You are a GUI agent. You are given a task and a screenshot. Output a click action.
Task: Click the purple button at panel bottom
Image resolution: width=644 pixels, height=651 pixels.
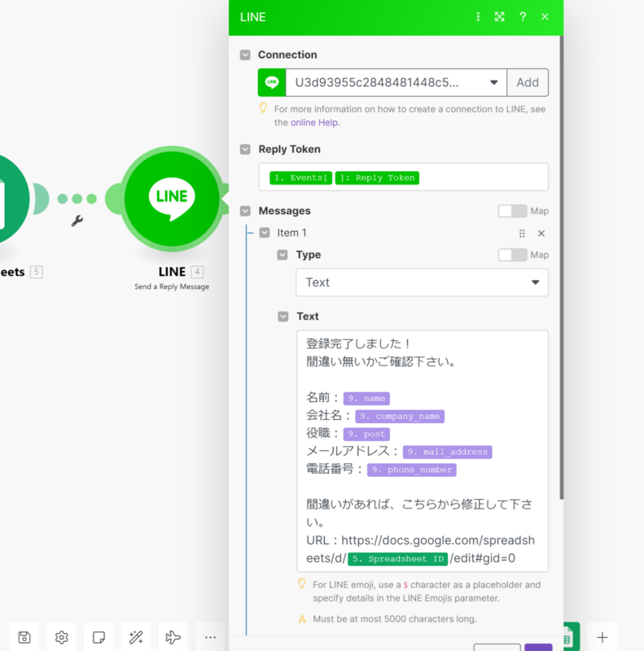pos(538,647)
